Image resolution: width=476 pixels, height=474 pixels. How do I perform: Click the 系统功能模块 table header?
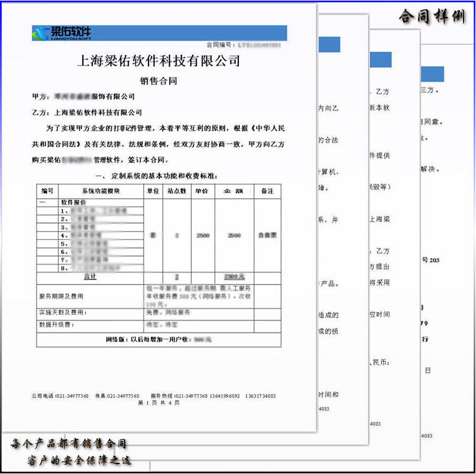tap(101, 191)
